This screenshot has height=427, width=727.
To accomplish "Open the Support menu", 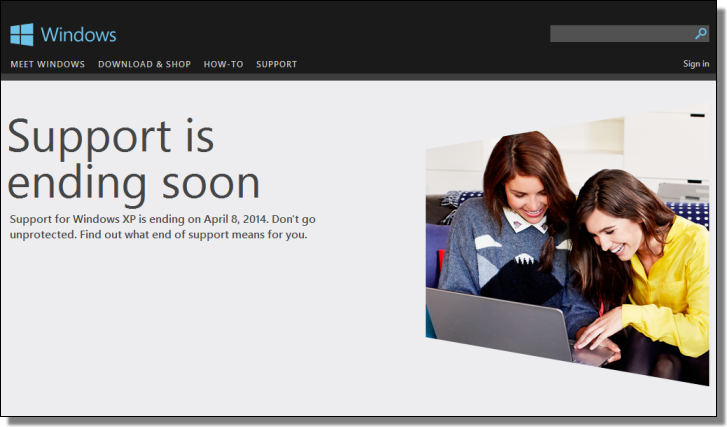I will 276,64.
